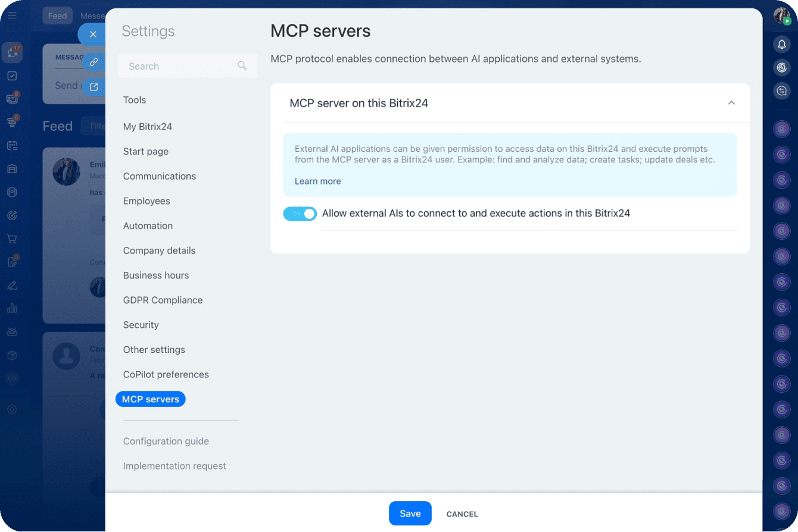Screen dimensions: 798x532
Task: Open the Configuration guide link
Action: point(166,441)
